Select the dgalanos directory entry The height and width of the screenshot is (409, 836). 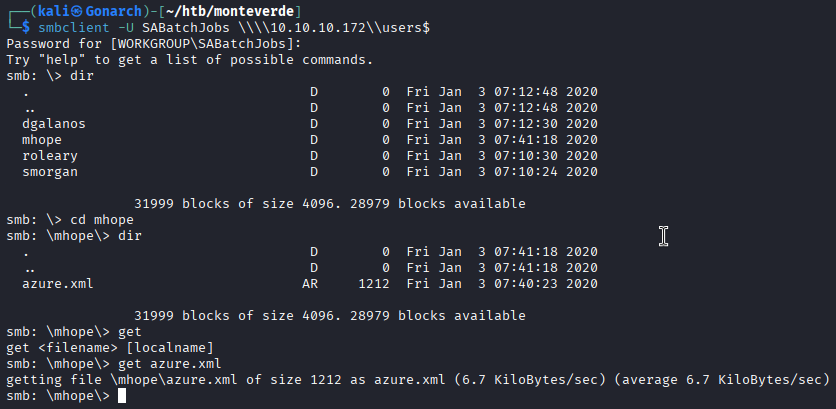[x=53, y=124]
